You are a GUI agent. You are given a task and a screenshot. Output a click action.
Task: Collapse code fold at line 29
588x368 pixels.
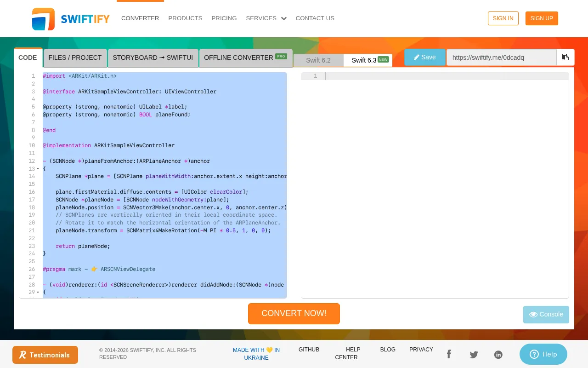tap(38, 292)
